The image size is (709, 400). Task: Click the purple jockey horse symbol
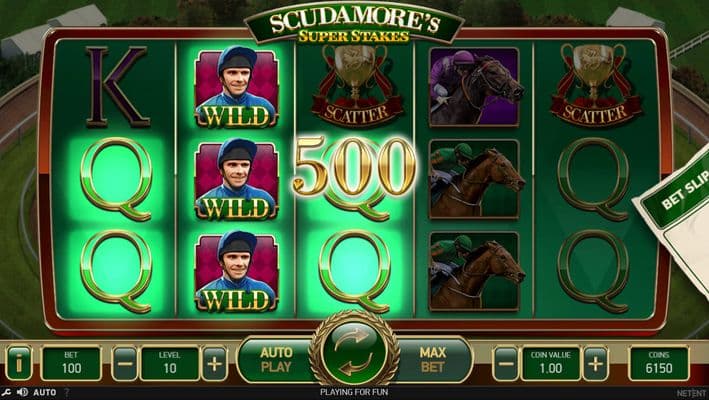(475, 86)
